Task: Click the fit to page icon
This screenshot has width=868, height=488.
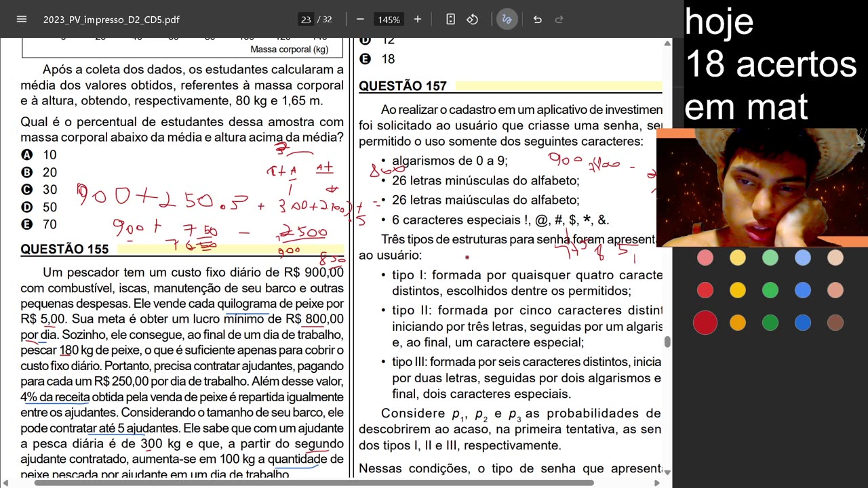Action: [450, 19]
